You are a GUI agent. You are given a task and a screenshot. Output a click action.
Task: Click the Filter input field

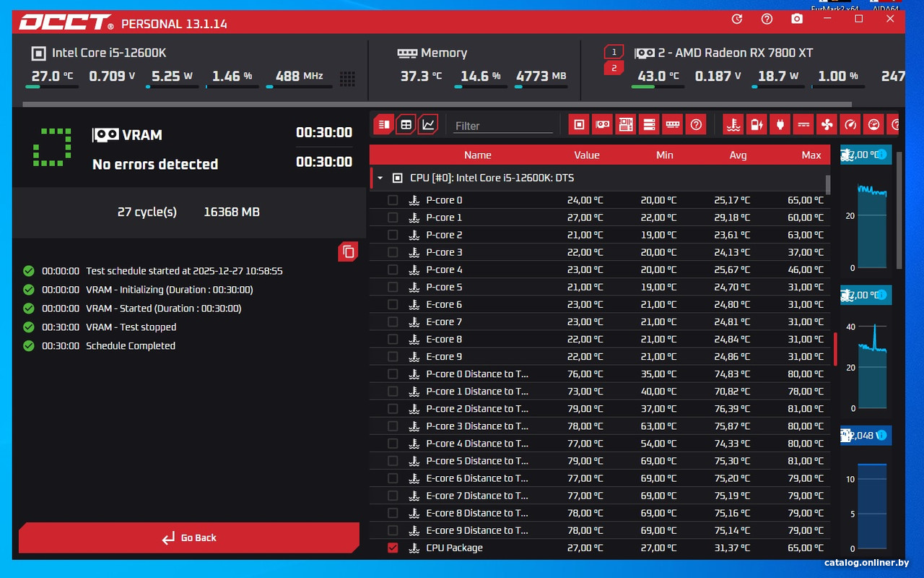point(503,126)
